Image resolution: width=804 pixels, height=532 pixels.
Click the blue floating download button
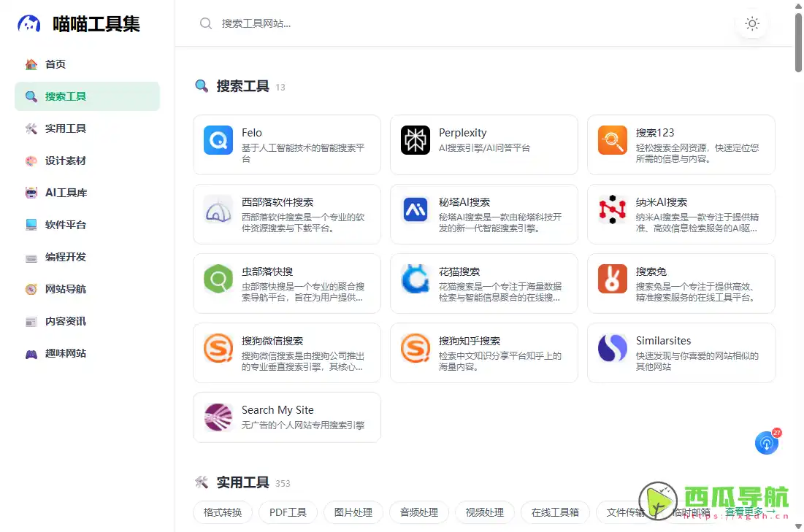coord(767,443)
